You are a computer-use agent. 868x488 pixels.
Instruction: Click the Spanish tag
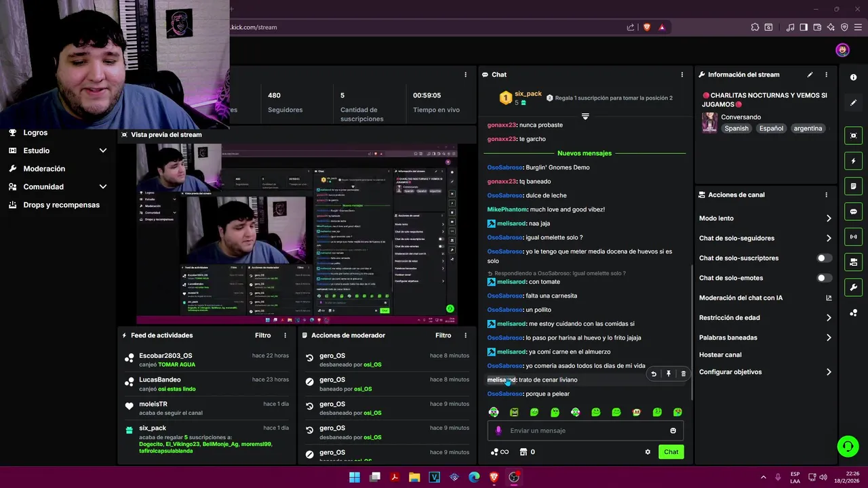point(736,128)
